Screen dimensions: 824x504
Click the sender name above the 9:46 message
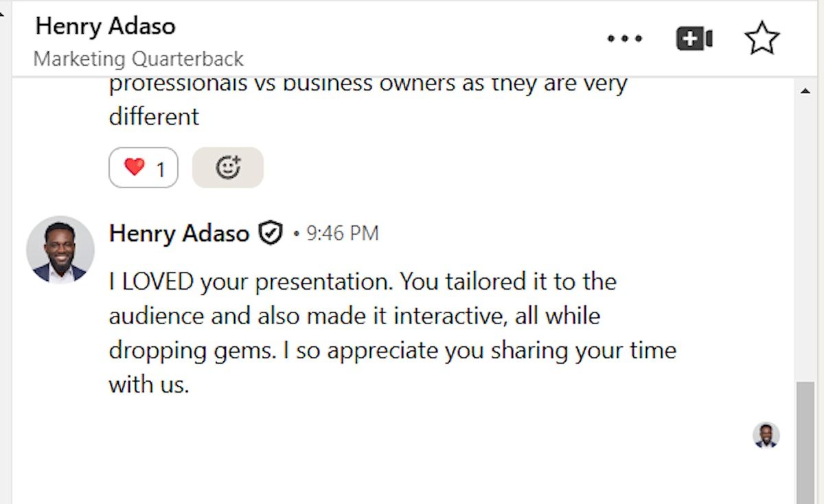tap(179, 234)
